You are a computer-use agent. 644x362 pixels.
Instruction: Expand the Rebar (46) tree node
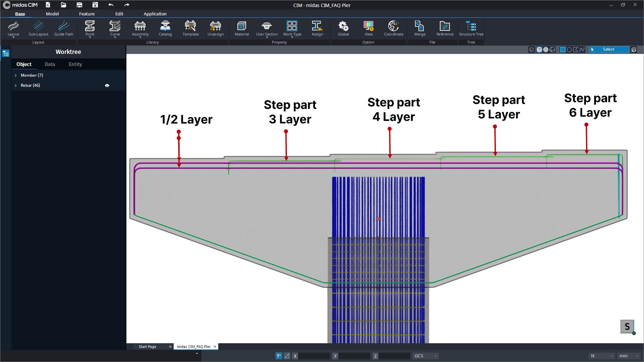(x=15, y=86)
